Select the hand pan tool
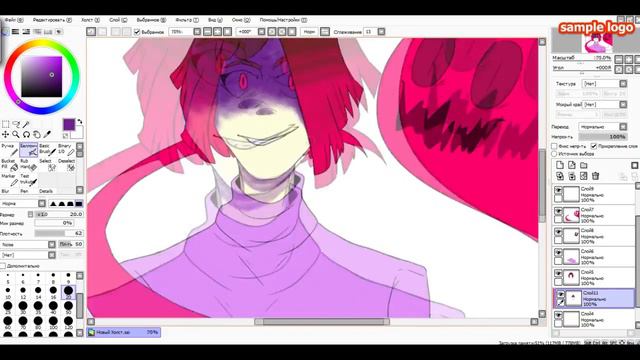Screen dimensions: 640x360 point(37,134)
